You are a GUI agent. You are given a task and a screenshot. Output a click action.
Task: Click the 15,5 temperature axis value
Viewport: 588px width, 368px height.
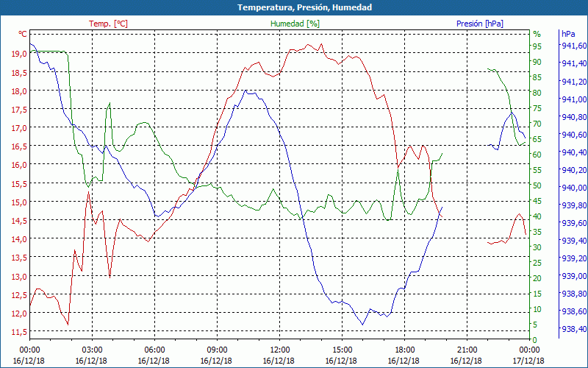point(20,183)
